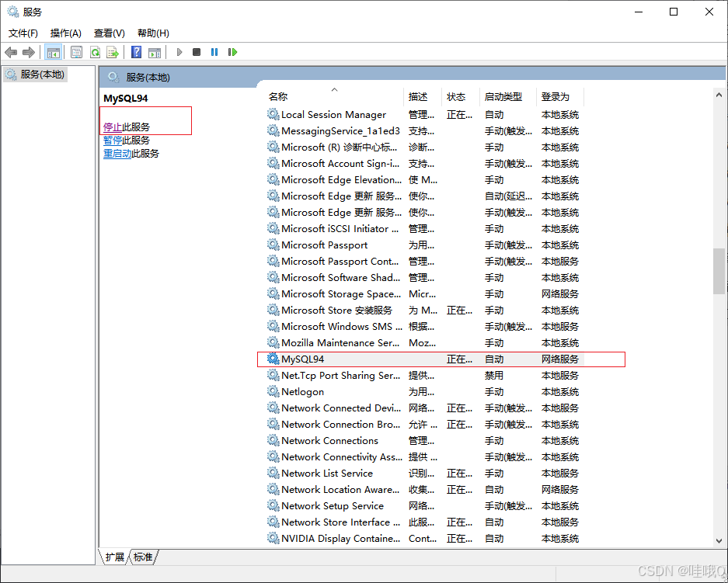Select Microsoft Windows SMS service row
The width and height of the screenshot is (728, 583).
pos(425,326)
